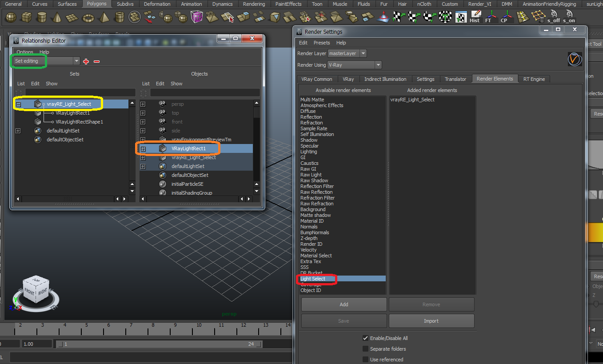Viewport: 603px width, 364px height.
Task: Click the Add render element button
Action: tap(343, 304)
